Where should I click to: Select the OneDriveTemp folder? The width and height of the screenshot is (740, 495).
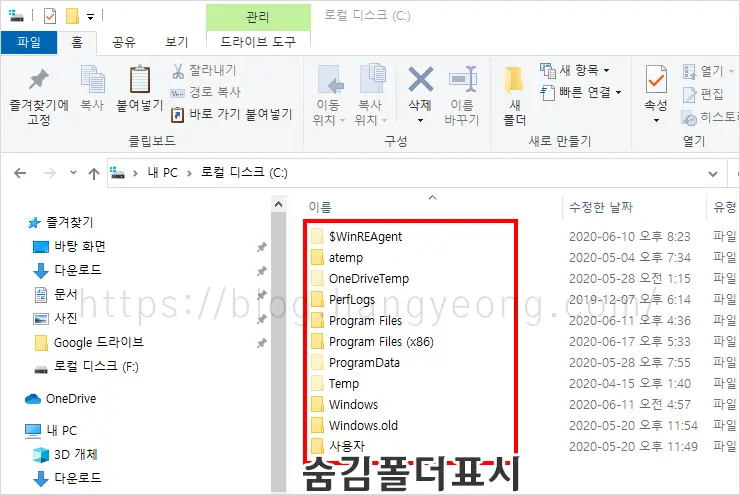coord(360,278)
